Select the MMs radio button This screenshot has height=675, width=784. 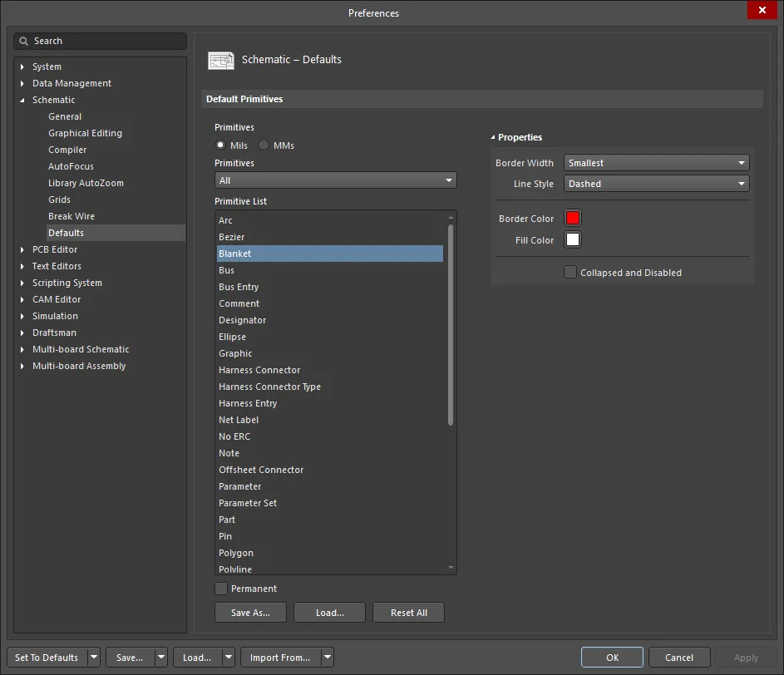(264, 145)
